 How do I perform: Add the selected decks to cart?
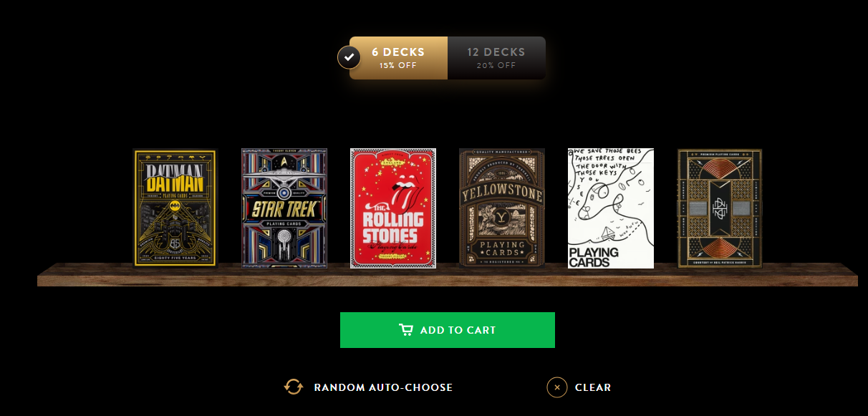pos(448,330)
